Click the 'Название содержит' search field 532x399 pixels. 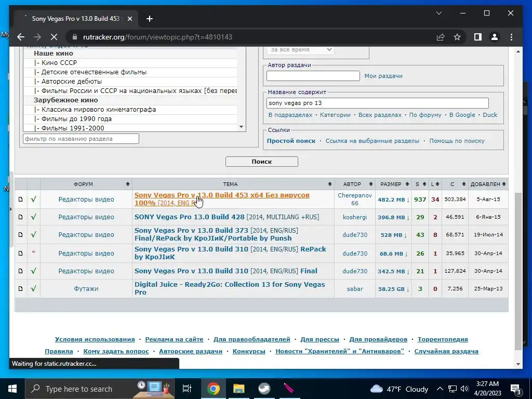[378, 103]
